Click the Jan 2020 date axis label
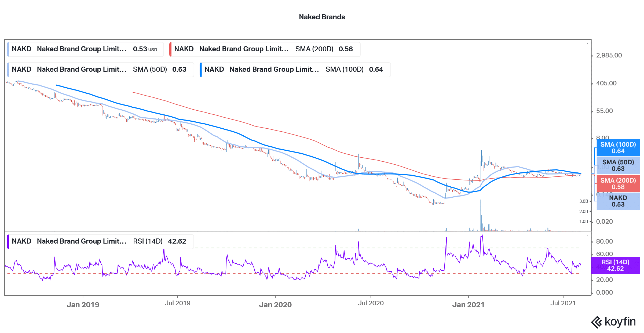This screenshot has height=333, width=644. click(x=275, y=305)
